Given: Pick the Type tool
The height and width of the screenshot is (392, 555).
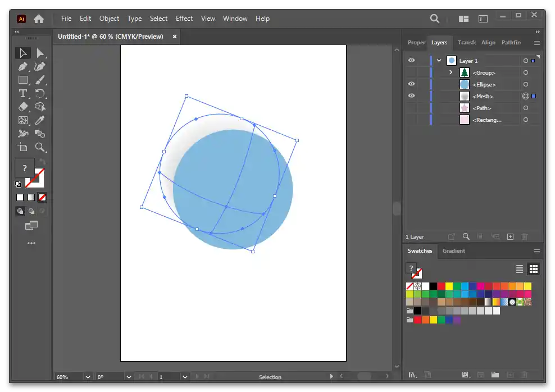Looking at the screenshot, I should (x=23, y=94).
